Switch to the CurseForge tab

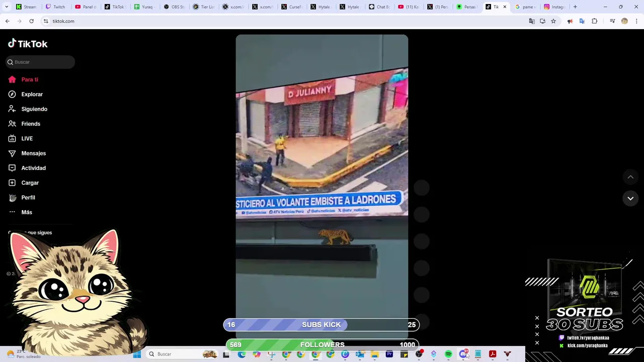pyautogui.click(x=291, y=7)
